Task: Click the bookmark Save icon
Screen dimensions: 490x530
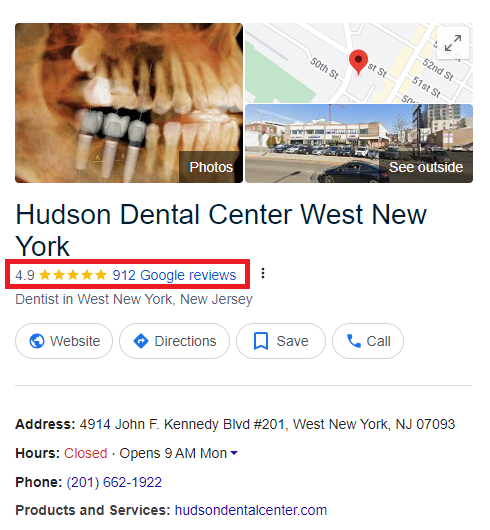Action: coord(261,341)
